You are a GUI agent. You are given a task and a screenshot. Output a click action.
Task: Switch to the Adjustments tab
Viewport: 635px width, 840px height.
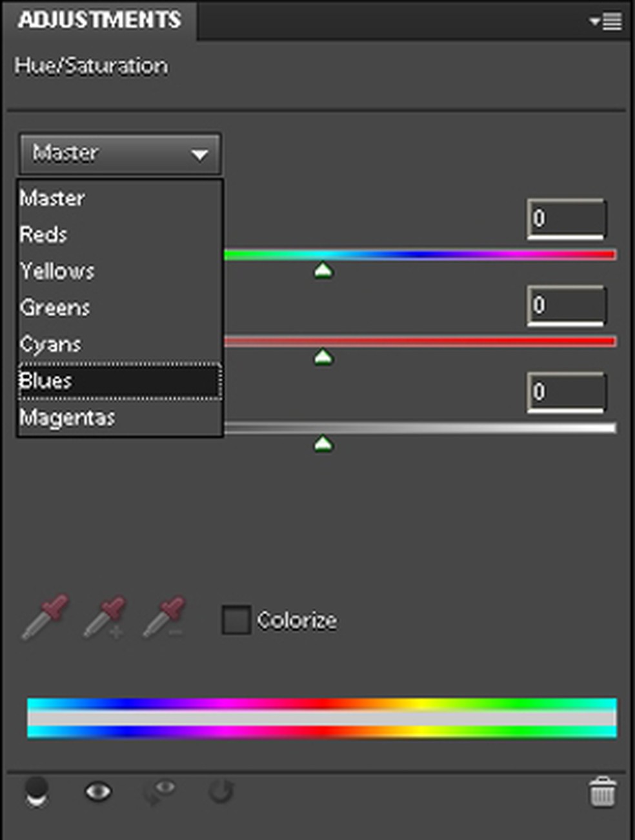point(100,20)
